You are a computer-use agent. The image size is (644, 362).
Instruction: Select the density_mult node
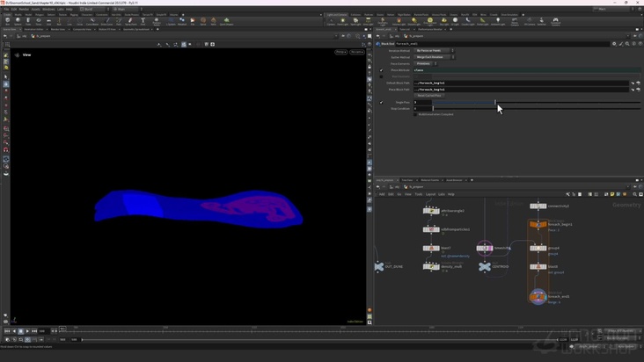click(x=431, y=266)
